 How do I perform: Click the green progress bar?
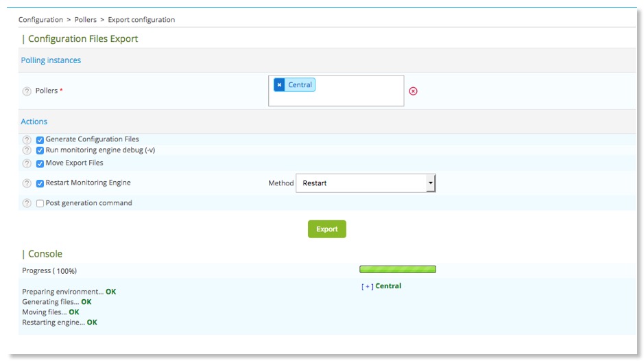pyautogui.click(x=398, y=270)
